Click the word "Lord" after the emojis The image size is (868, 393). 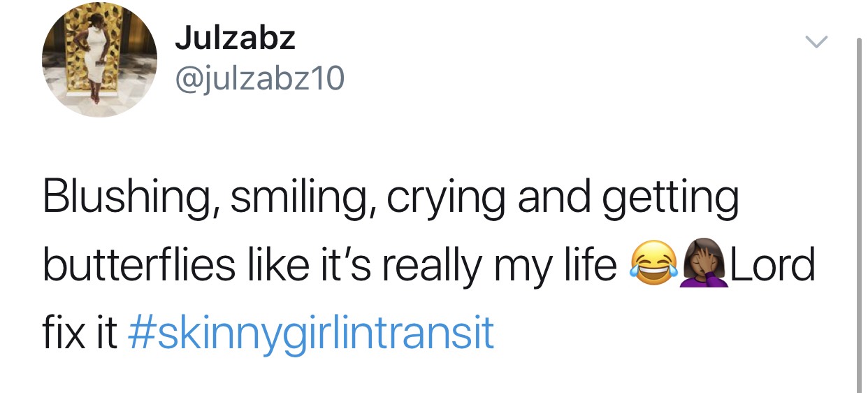coord(772,266)
